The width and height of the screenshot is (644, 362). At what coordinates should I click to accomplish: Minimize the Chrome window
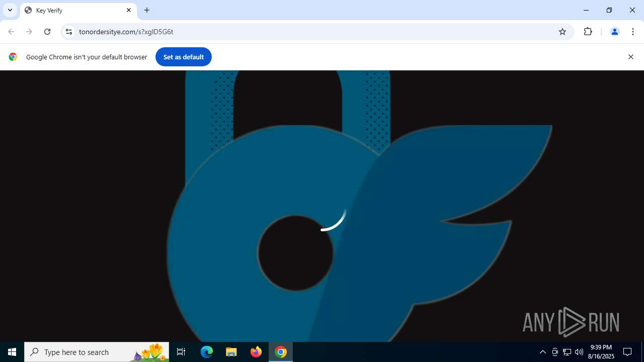tap(586, 10)
